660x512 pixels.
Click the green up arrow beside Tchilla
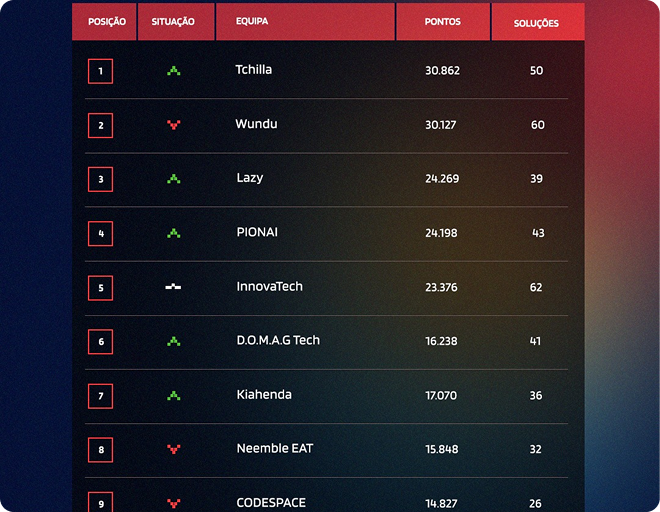[x=173, y=71]
